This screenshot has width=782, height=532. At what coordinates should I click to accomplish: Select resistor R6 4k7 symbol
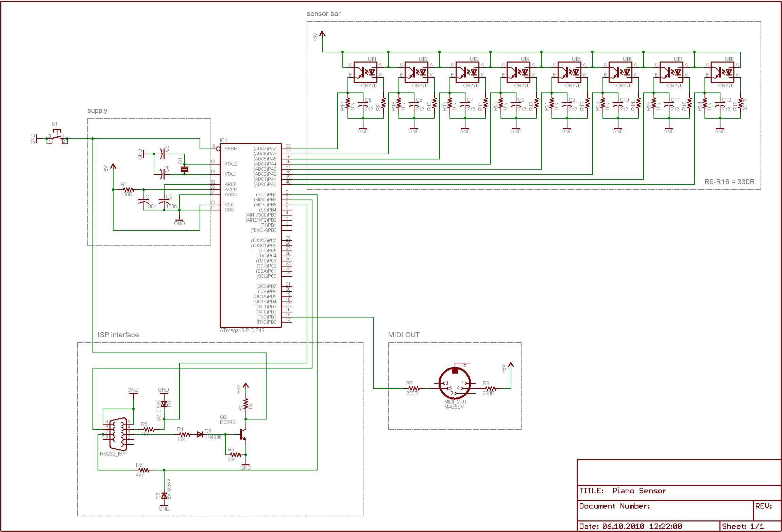(143, 470)
